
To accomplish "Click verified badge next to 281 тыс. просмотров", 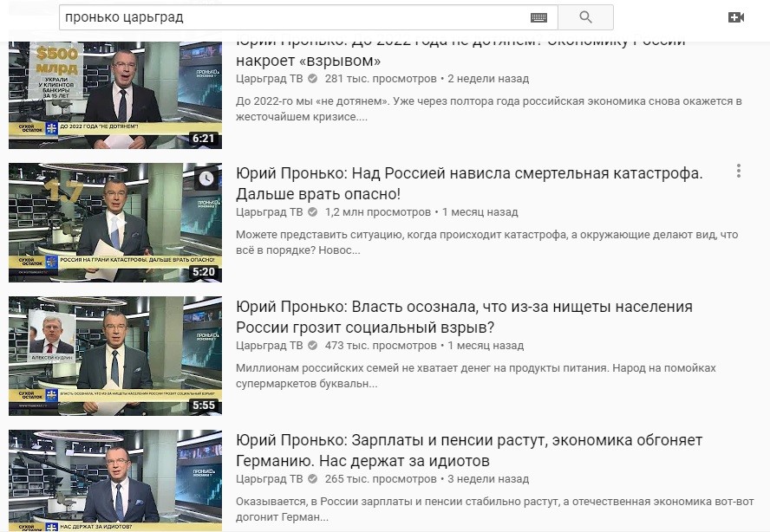I will click(x=312, y=79).
